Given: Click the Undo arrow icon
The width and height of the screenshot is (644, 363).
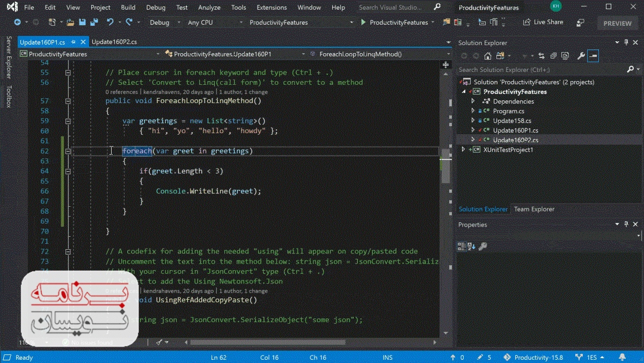Looking at the screenshot, I should click(110, 23).
